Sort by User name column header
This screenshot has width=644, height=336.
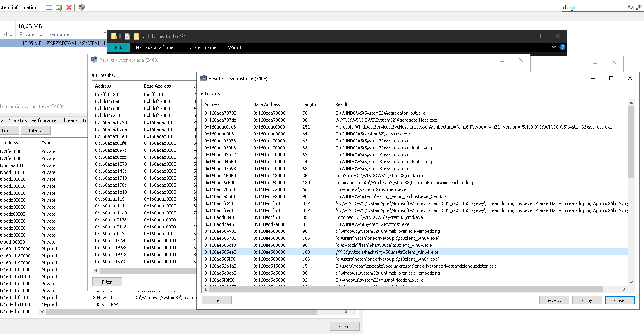73,34
